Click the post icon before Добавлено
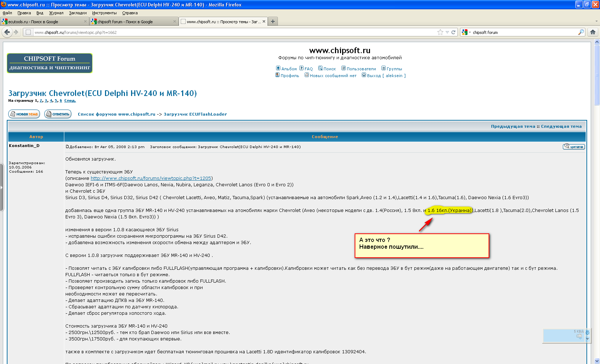The image size is (600, 364). tap(67, 147)
